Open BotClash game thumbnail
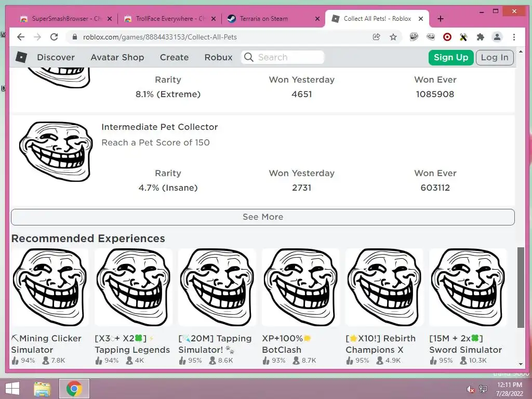Image resolution: width=532 pixels, height=399 pixels. click(301, 287)
